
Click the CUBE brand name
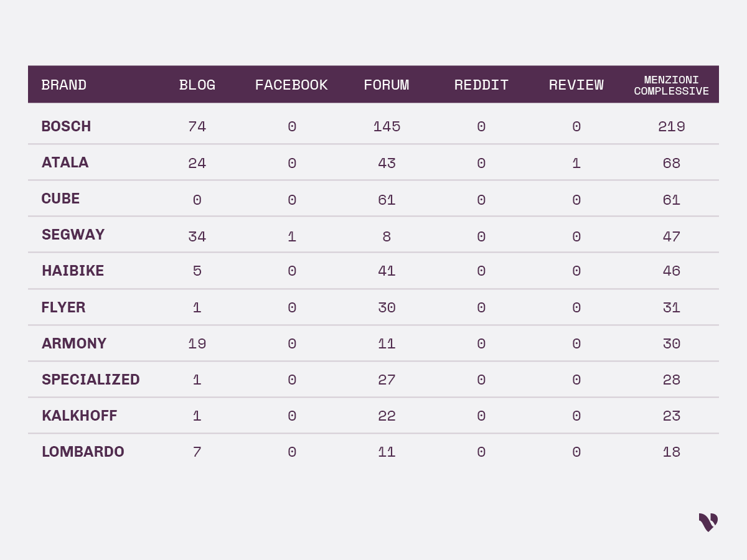pos(60,198)
